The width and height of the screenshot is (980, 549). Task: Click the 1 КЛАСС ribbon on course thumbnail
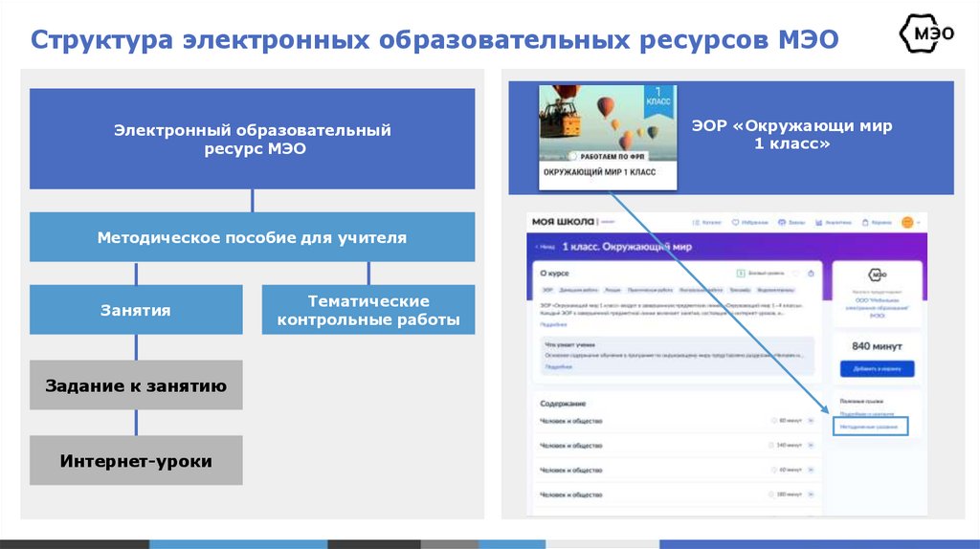[x=658, y=101]
